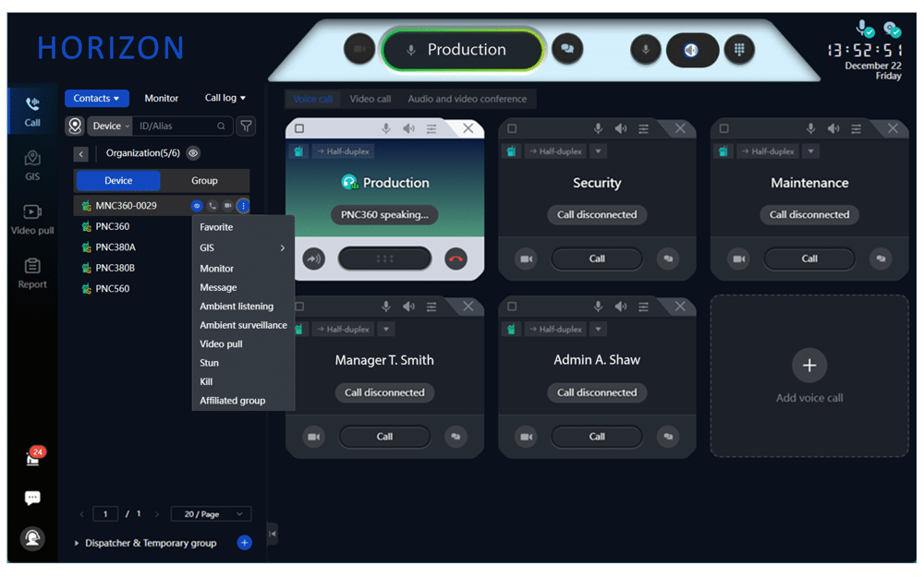The height and width of the screenshot is (578, 924).
Task: Adjust speaker volume in top bar
Action: 691,50
